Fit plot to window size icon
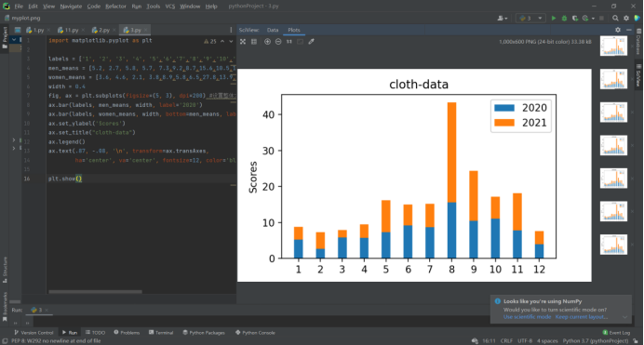The width and height of the screenshot is (644, 345). click(x=243, y=42)
